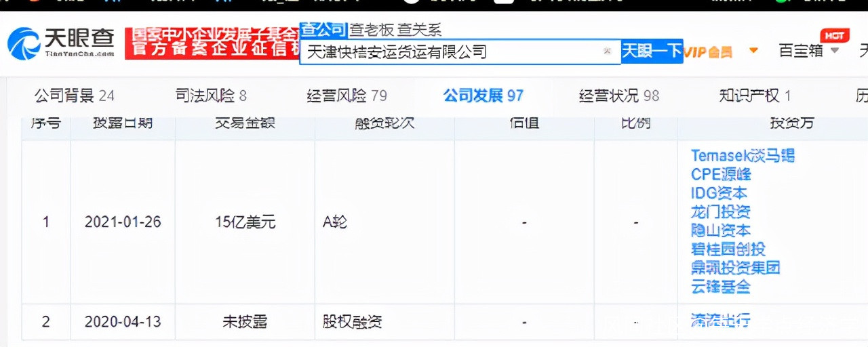Open the 百宝箱 dropdown menu

(x=808, y=51)
